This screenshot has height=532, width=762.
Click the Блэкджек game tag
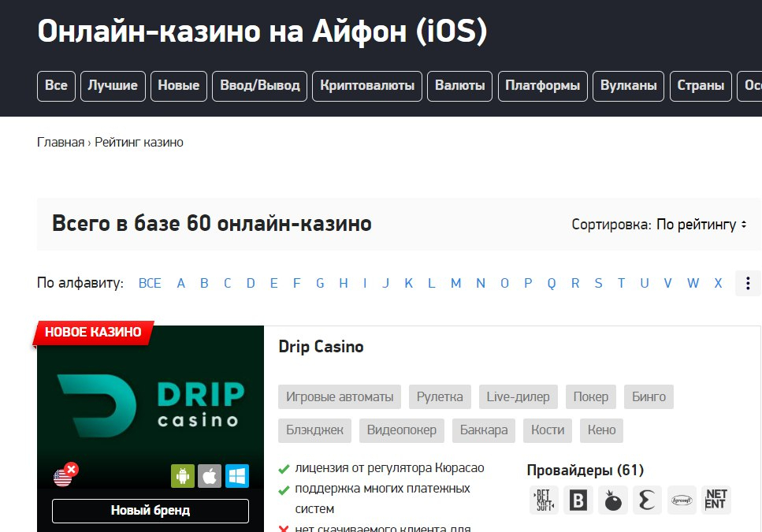[x=315, y=430]
